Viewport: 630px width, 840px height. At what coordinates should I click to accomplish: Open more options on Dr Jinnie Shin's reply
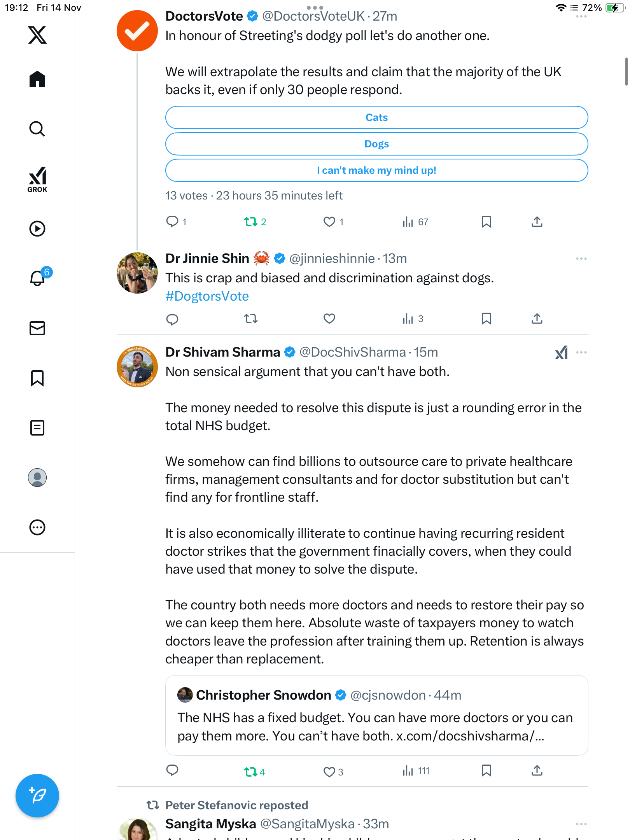coord(581,259)
